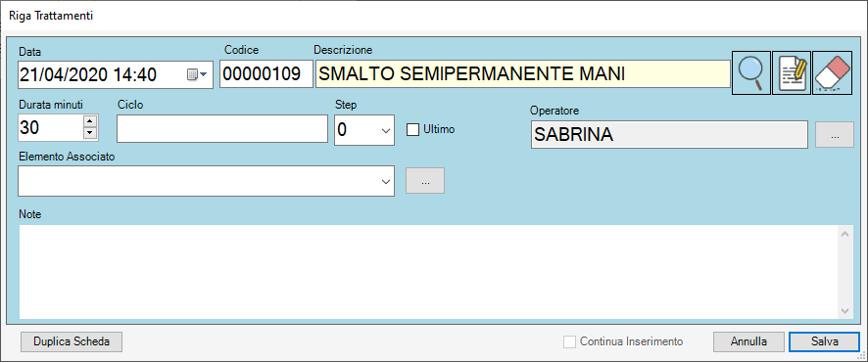Open the Data calendar picker
The width and height of the screenshot is (868, 362).
click(197, 74)
